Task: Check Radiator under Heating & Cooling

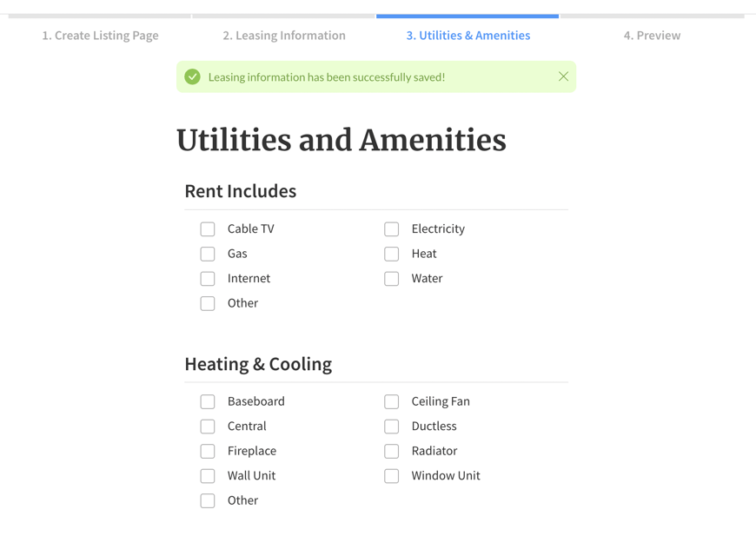Action: click(x=391, y=451)
